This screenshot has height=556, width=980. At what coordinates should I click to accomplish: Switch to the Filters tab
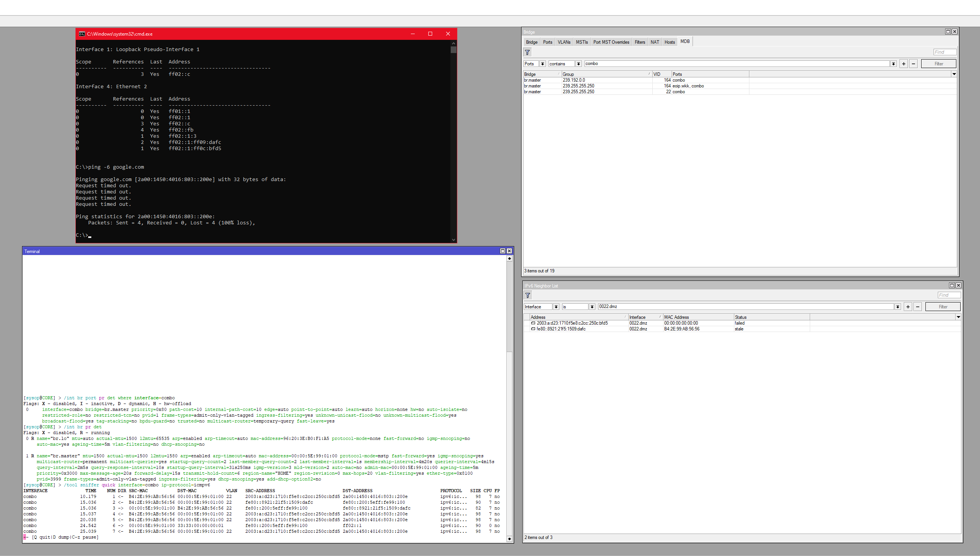640,42
